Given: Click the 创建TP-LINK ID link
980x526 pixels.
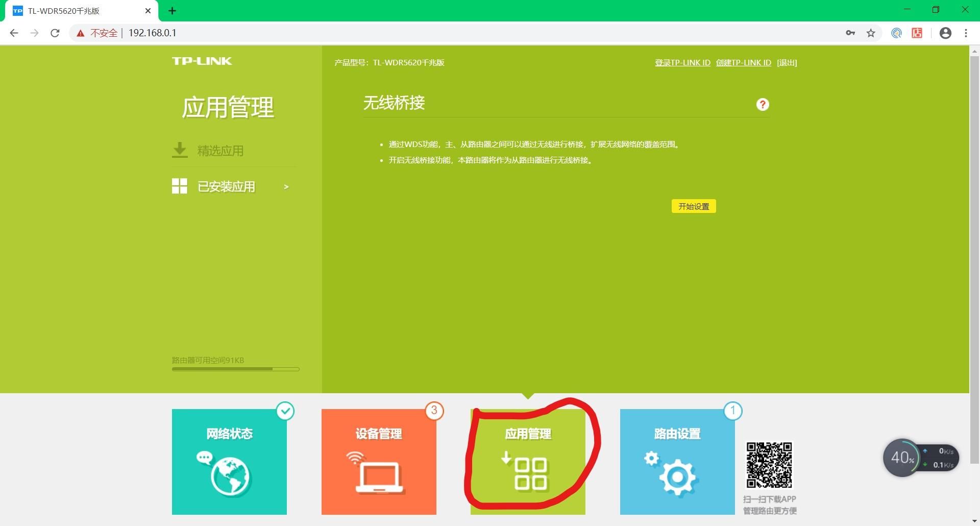Looking at the screenshot, I should tap(743, 63).
